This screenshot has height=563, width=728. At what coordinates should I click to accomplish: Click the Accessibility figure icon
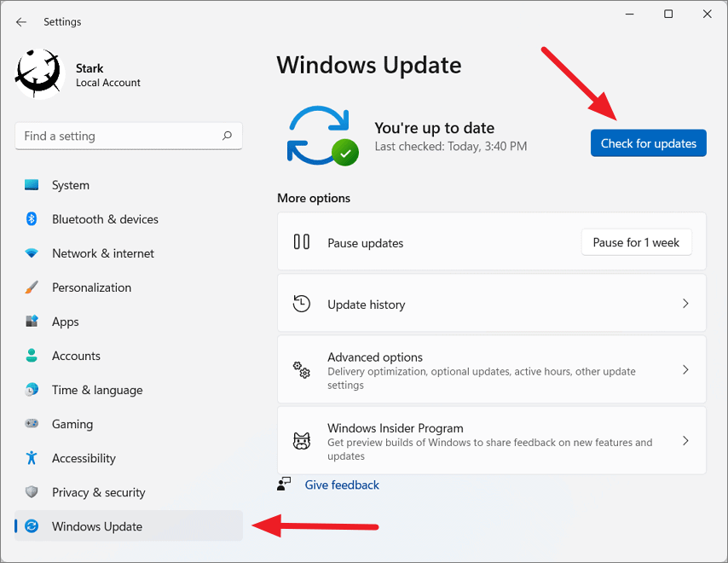(32, 457)
